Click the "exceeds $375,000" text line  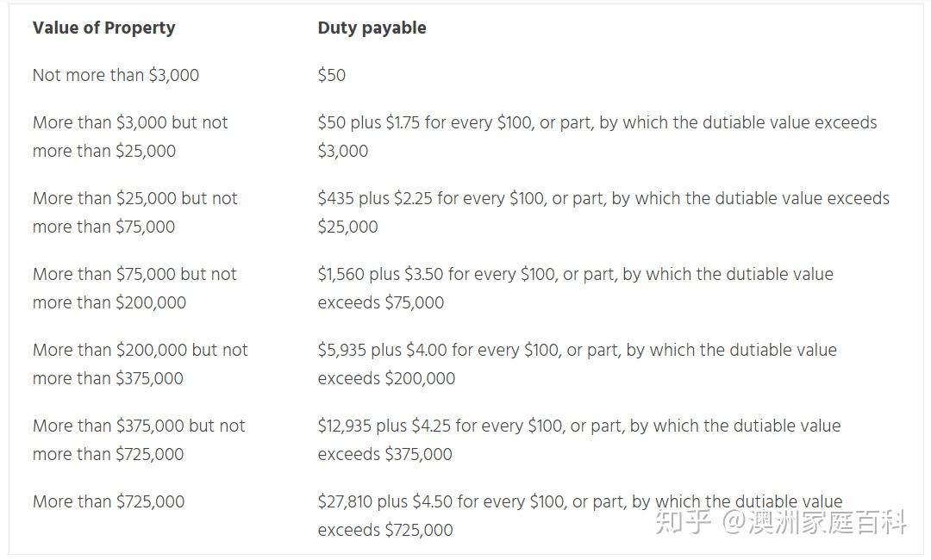(384, 454)
